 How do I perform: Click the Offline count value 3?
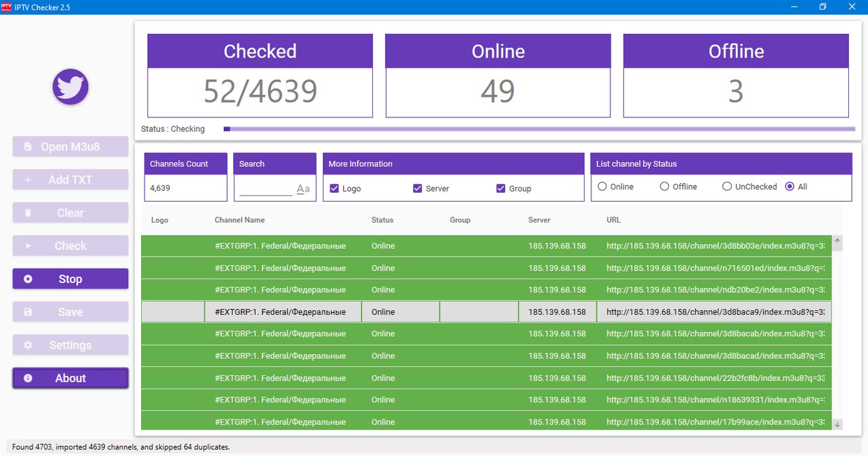tap(736, 92)
